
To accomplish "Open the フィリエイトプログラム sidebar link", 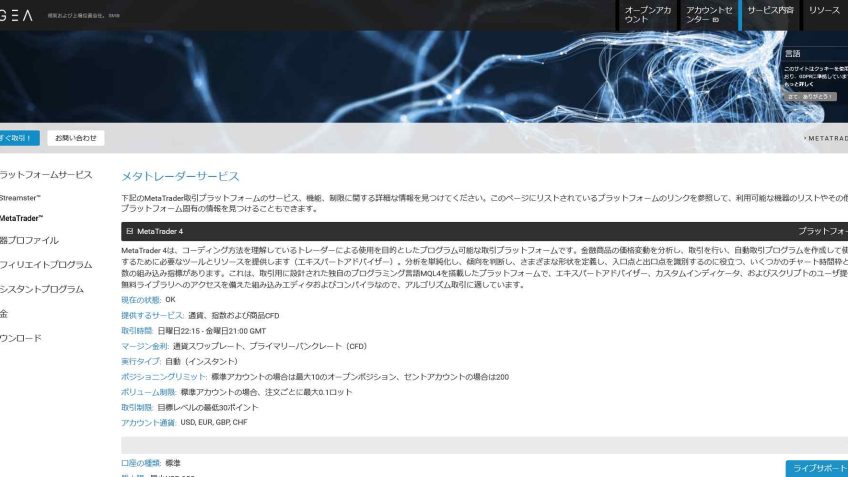I will 45,265.
